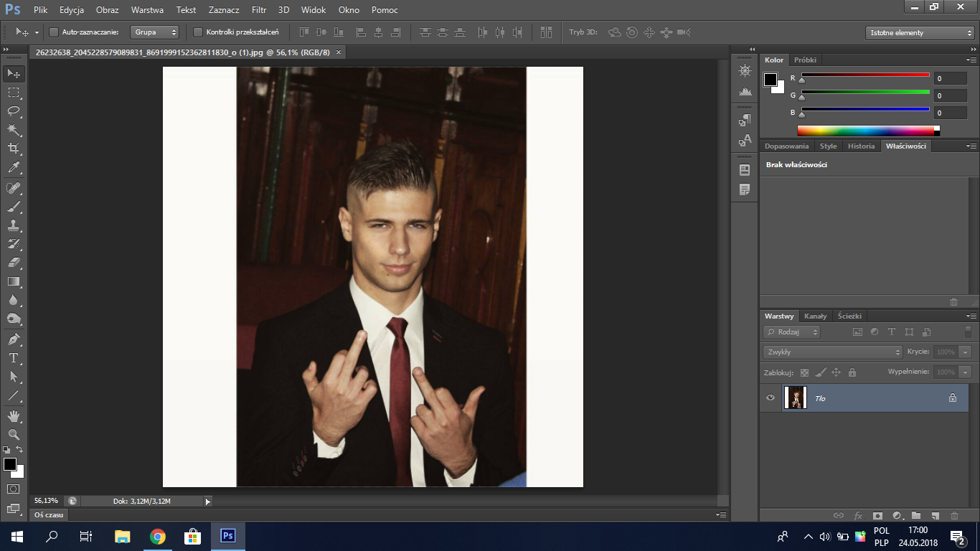Open Google Chrome from the taskbar
The width and height of the screenshot is (980, 551).
pos(158,536)
